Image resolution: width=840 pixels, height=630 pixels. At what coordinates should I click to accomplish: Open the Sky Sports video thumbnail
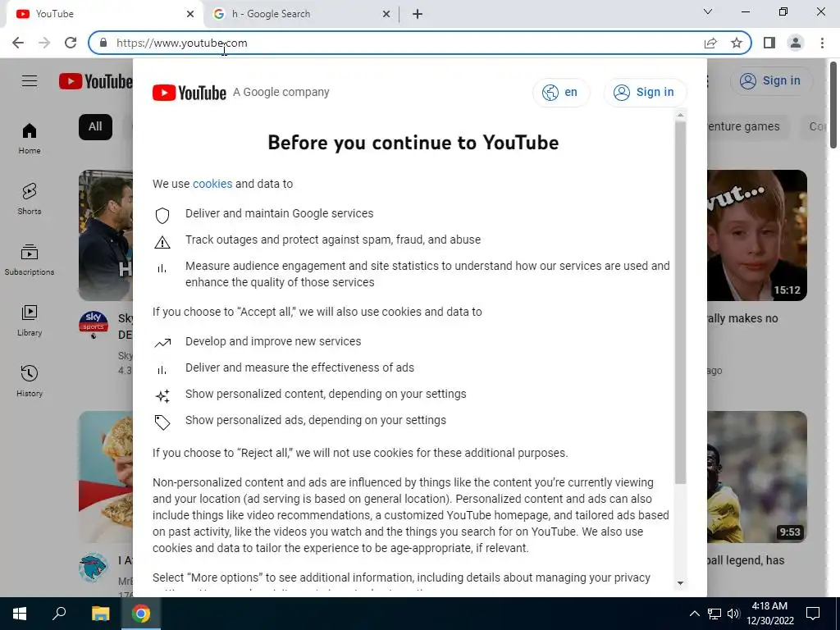106,235
